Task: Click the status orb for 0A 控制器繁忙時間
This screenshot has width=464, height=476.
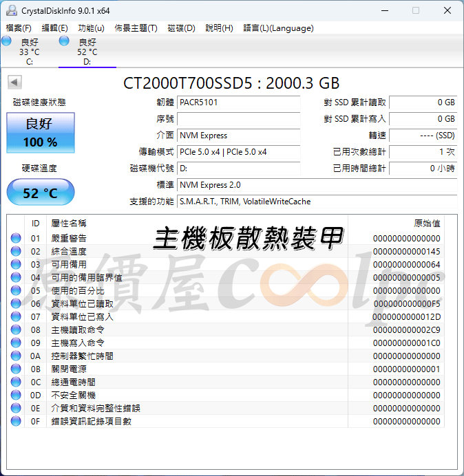Action: (x=16, y=356)
